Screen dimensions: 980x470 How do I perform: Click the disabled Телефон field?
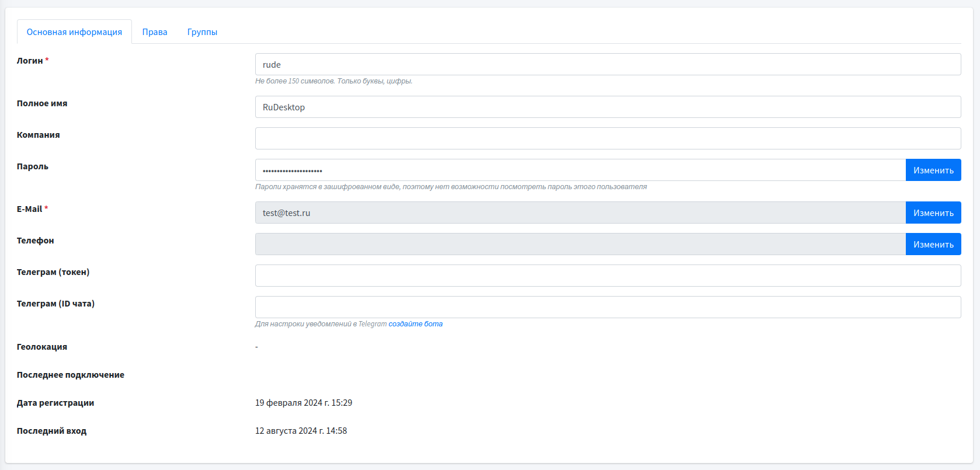[x=580, y=245]
